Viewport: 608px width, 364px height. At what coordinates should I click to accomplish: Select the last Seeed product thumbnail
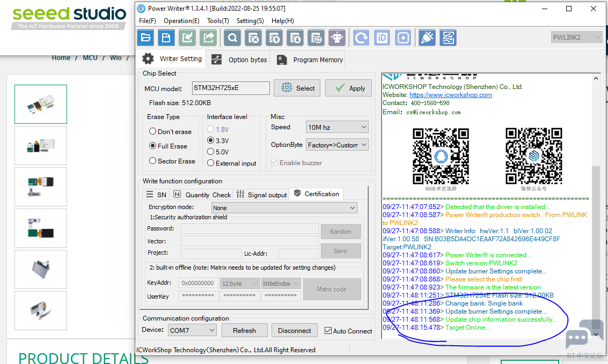point(41,310)
